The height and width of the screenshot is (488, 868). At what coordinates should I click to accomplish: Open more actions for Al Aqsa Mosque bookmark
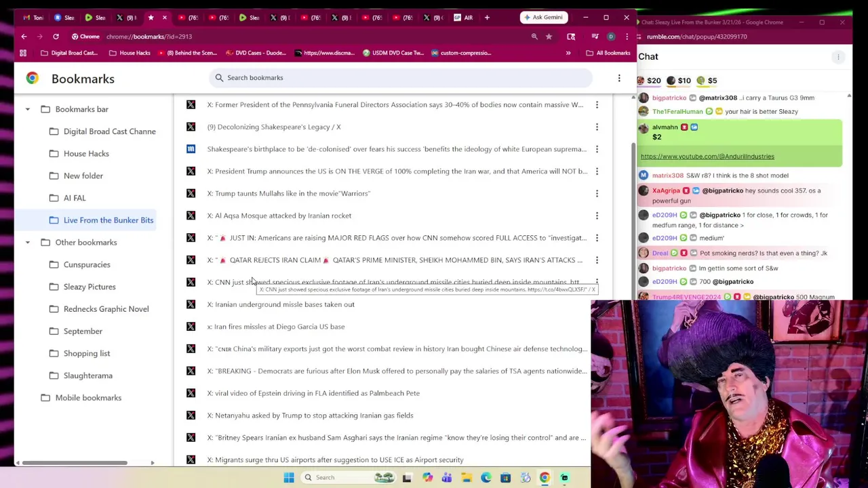pyautogui.click(x=597, y=216)
